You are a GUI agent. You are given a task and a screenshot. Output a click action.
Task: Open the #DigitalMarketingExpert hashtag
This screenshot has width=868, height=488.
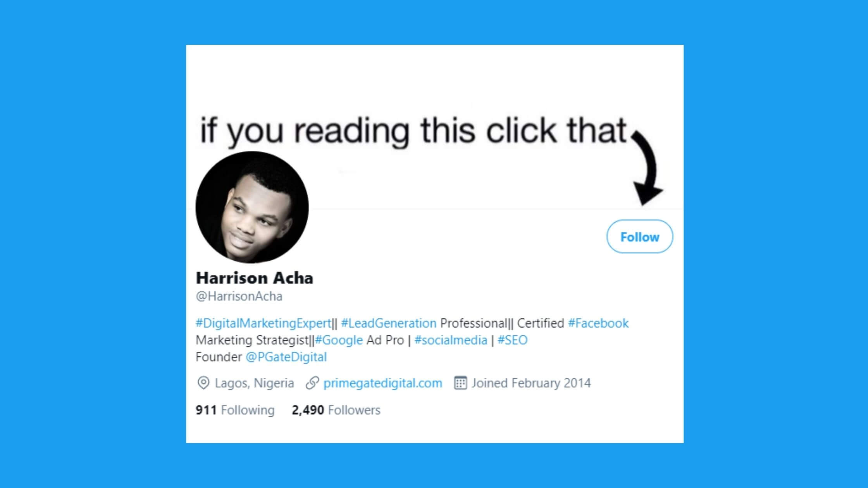click(x=263, y=323)
